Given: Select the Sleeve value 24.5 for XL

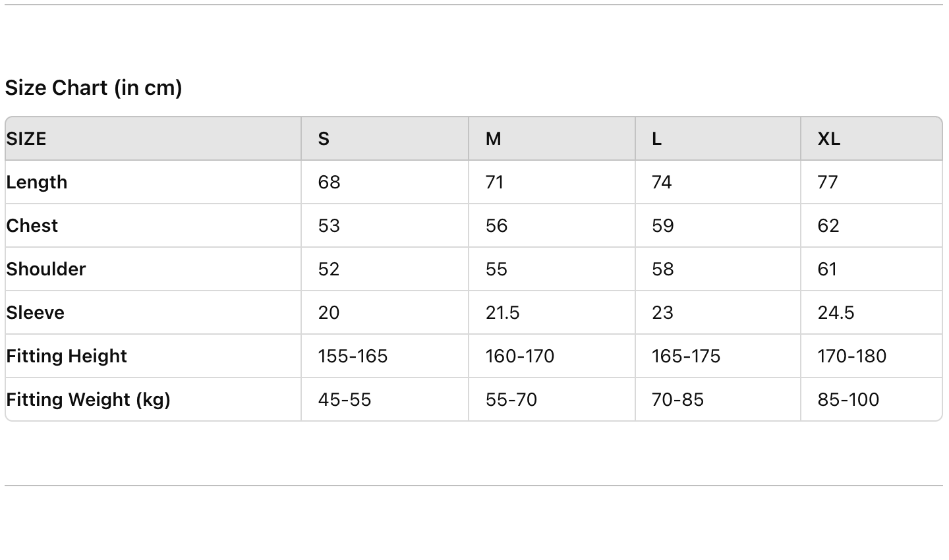Looking at the screenshot, I should (836, 312).
